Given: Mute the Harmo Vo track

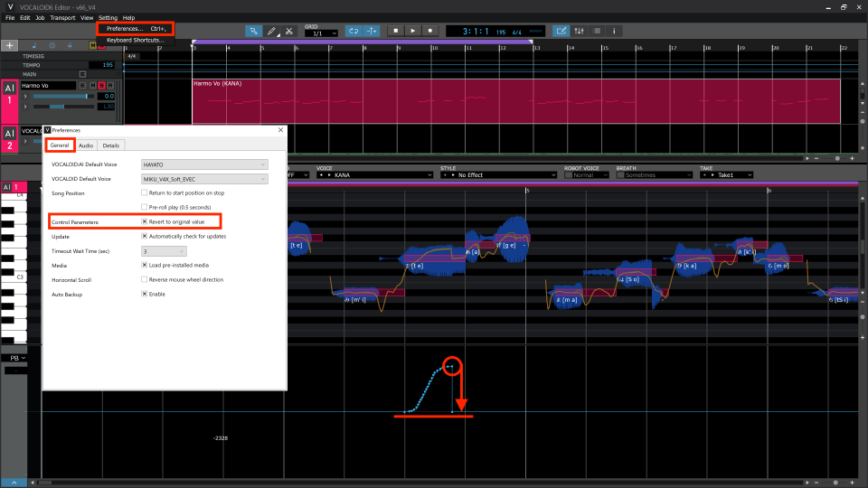Looking at the screenshot, I should coord(92,85).
